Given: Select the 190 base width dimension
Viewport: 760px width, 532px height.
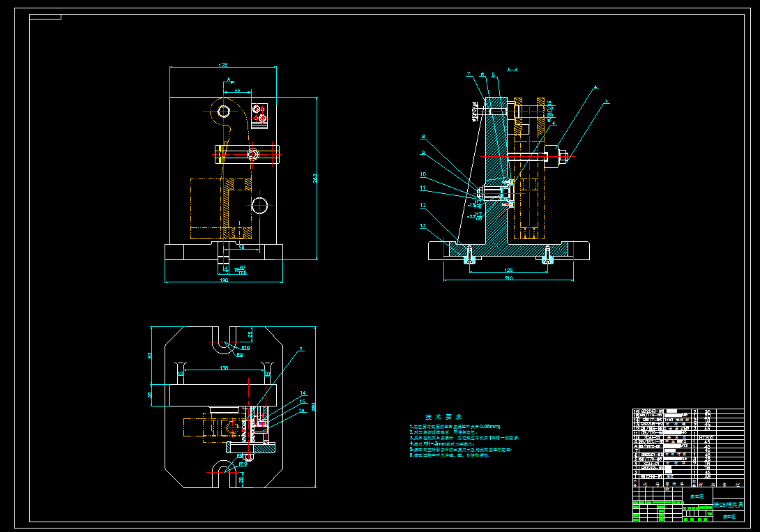Looking at the screenshot, I should point(223,280).
